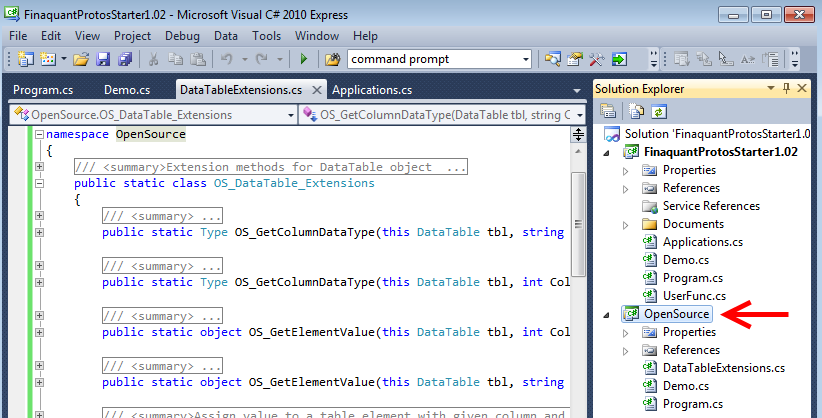822x418 pixels.
Task: Open the File menu
Action: (x=18, y=36)
